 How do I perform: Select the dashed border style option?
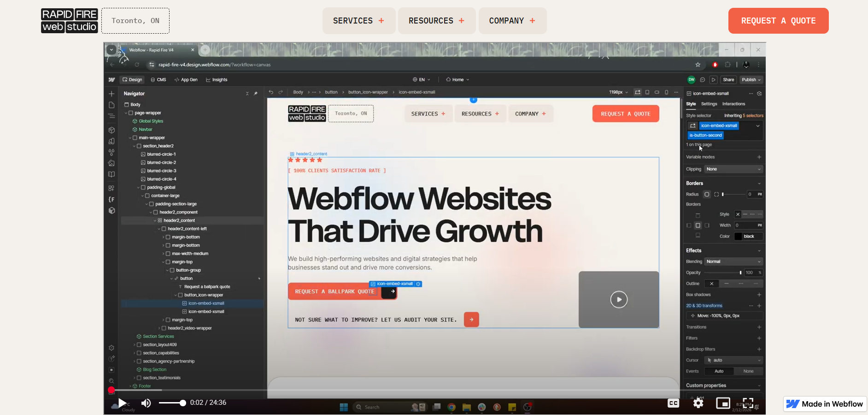click(x=752, y=214)
